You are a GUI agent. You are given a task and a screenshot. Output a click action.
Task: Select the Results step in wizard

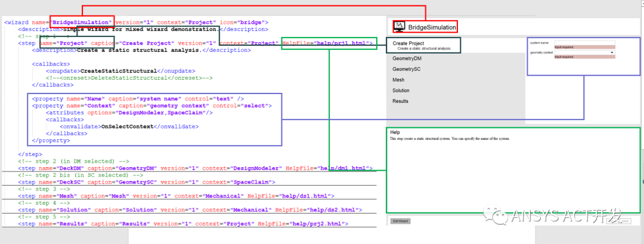click(x=401, y=101)
